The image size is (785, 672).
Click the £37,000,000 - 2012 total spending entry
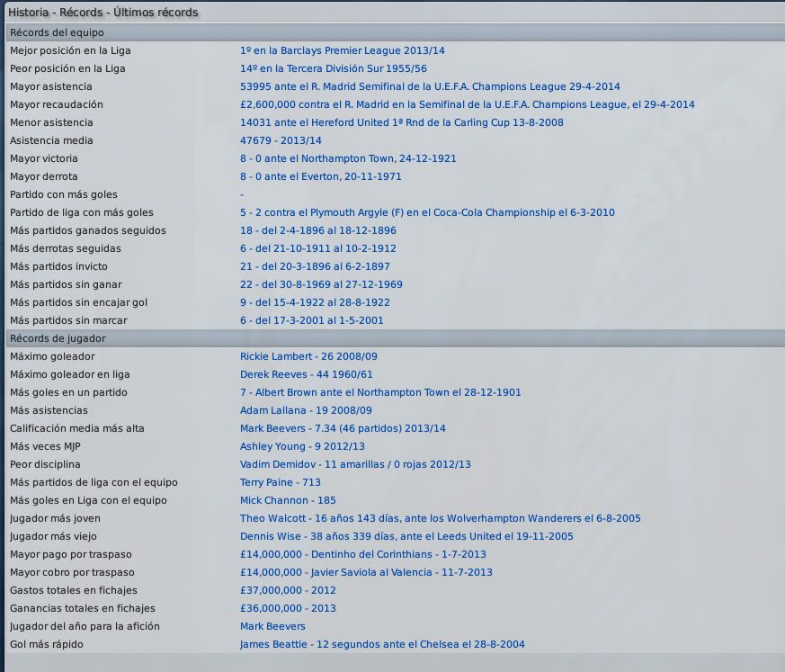click(288, 591)
